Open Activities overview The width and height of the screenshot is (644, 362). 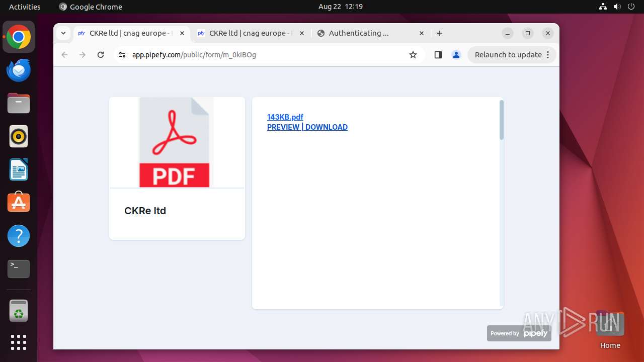[x=25, y=7]
